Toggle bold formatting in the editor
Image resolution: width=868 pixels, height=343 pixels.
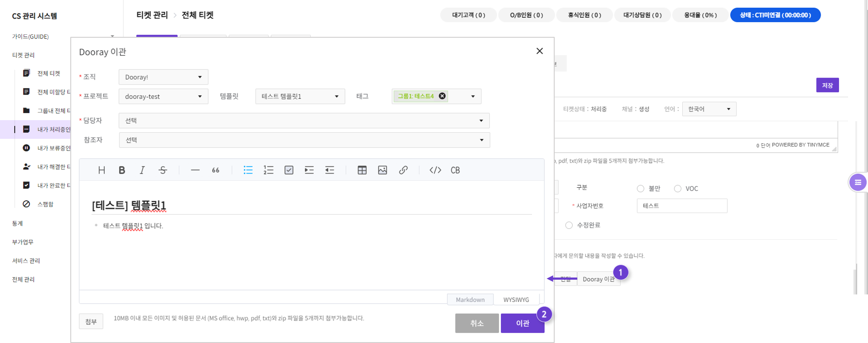point(122,170)
